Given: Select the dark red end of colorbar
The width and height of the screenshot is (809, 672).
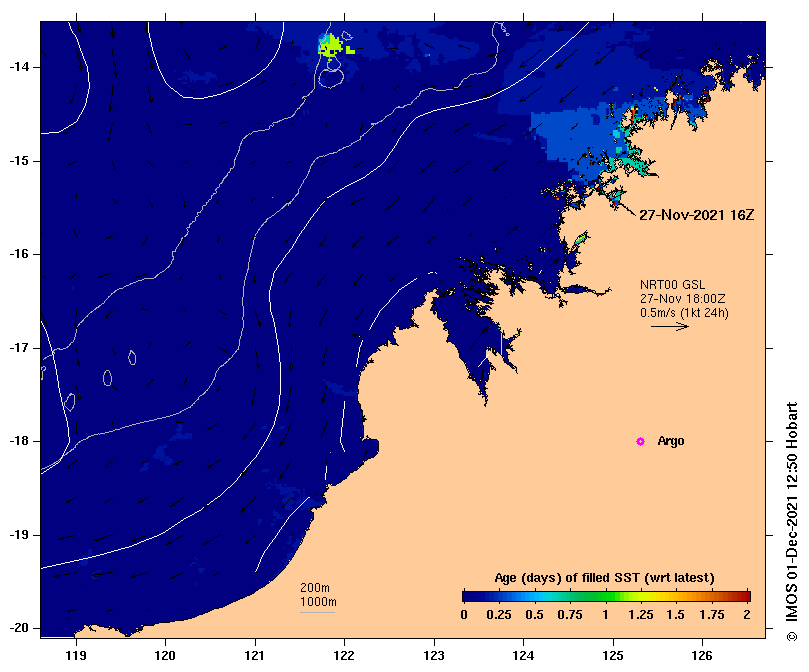Looking at the screenshot, I should [x=745, y=596].
